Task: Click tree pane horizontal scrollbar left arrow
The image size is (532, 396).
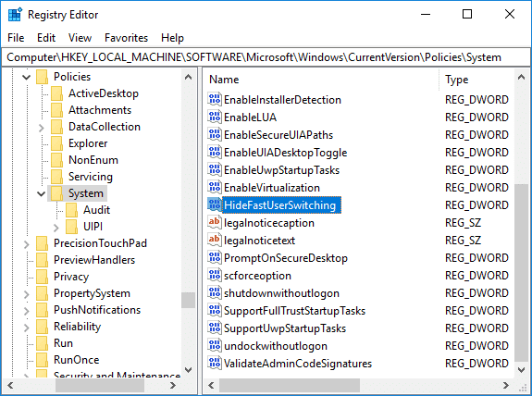Action: tap(10, 385)
